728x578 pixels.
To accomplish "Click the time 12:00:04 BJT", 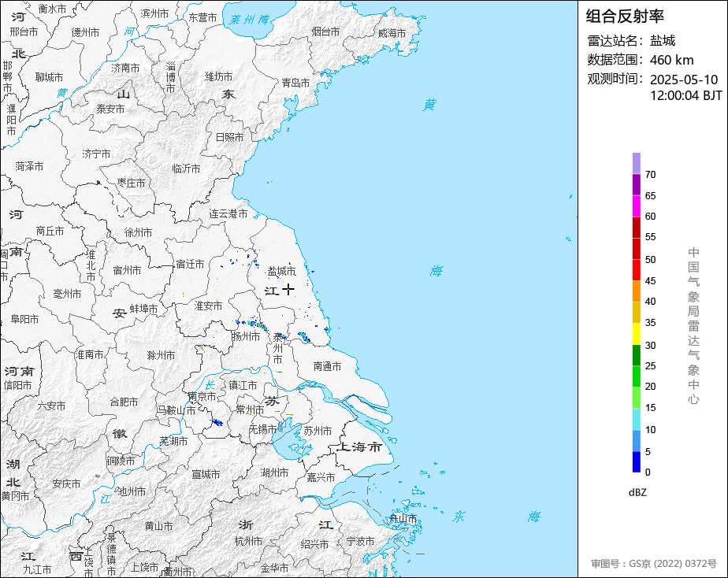I will (x=686, y=95).
